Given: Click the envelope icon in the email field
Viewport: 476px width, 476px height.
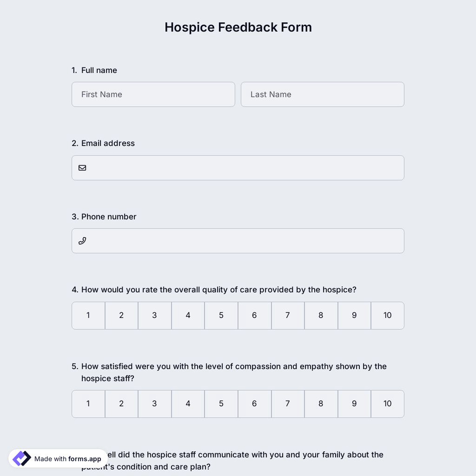Looking at the screenshot, I should point(82,168).
